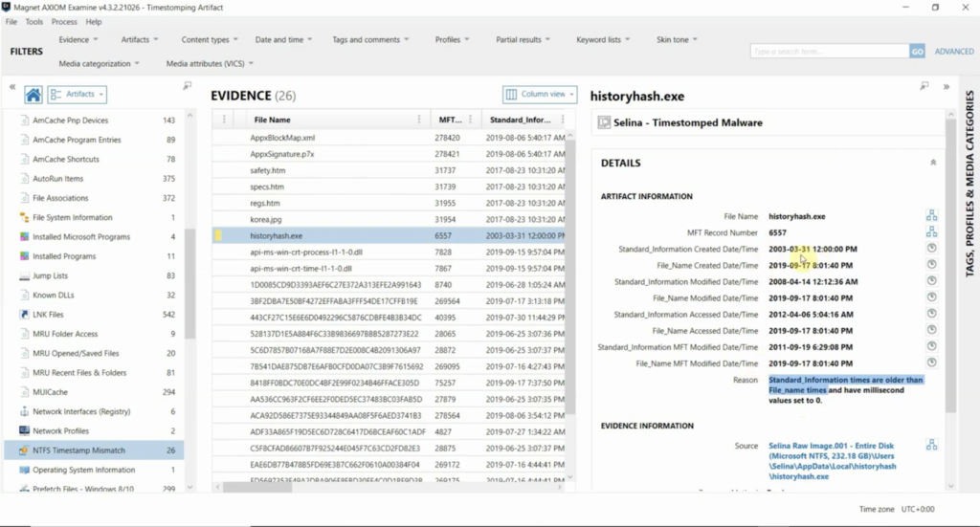Click clock icon for File_Name Modified Date/Time
This screenshot has height=527, width=980.
[x=932, y=297]
